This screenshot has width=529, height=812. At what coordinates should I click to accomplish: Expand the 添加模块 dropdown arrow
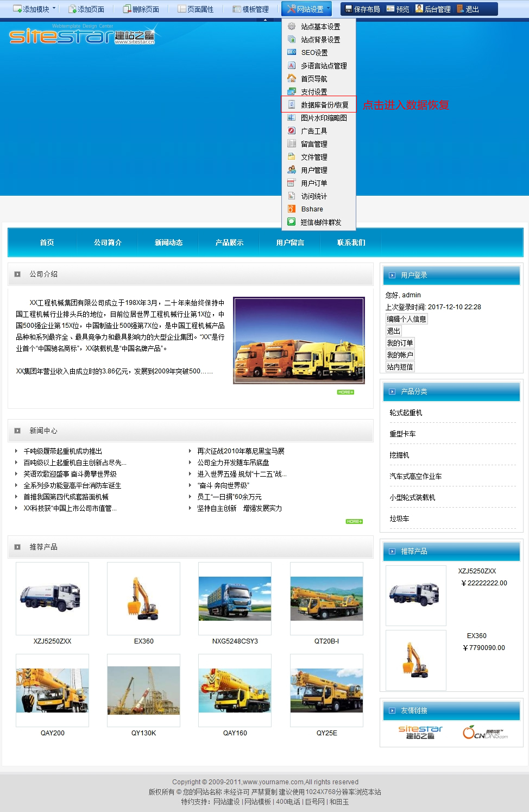[x=54, y=8]
